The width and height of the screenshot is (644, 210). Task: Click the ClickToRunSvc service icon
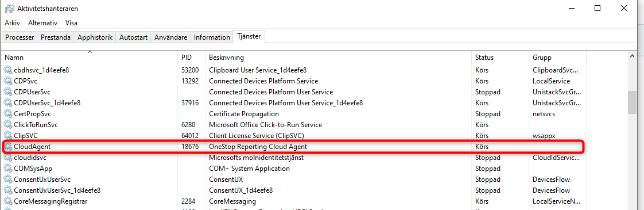tap(8, 125)
